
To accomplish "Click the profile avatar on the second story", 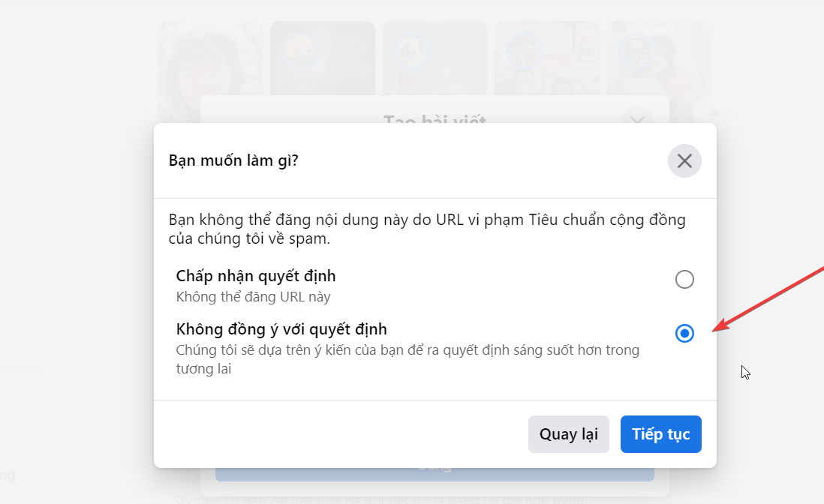I will point(298,51).
